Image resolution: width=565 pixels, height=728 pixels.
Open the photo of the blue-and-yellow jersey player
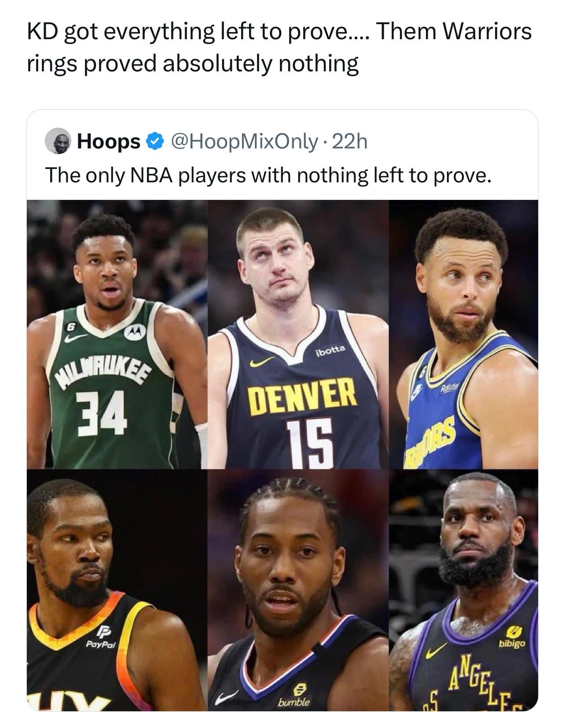[463, 335]
